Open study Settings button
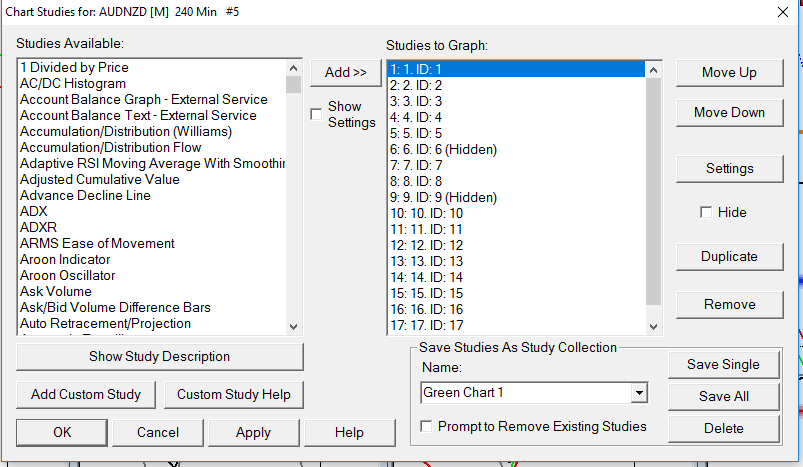 coord(729,168)
